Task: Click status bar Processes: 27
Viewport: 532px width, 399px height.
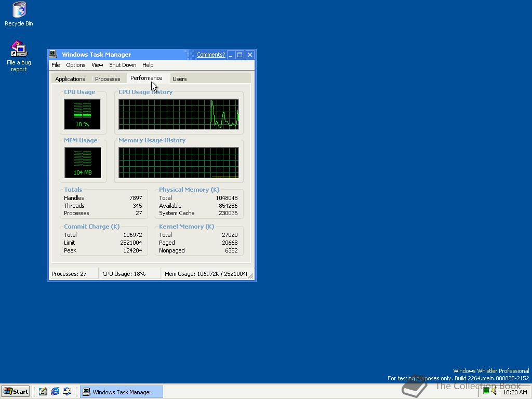Action: pyautogui.click(x=74, y=274)
